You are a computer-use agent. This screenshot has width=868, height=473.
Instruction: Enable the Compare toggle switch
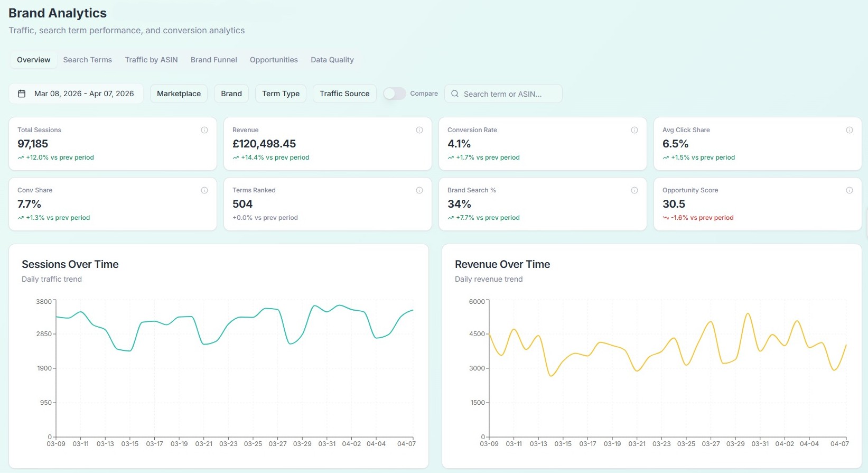point(395,94)
